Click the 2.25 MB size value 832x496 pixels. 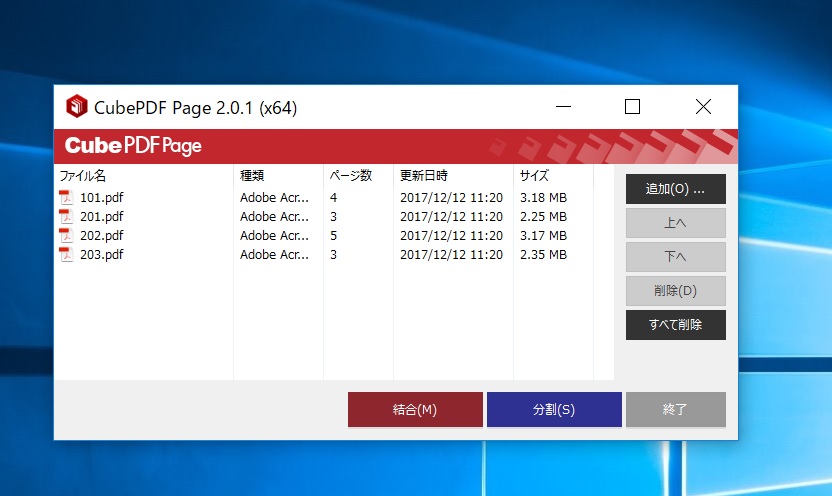tap(543, 217)
